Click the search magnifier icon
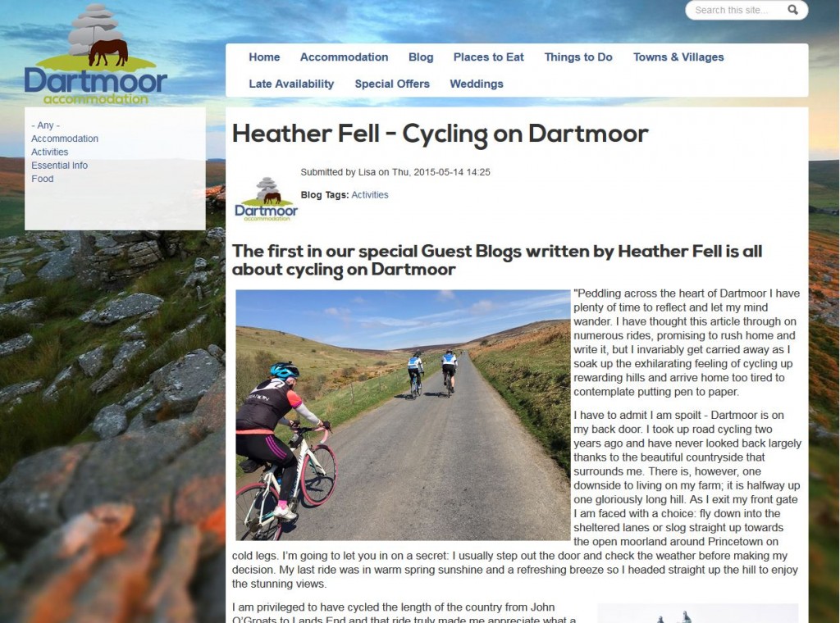 (x=792, y=10)
